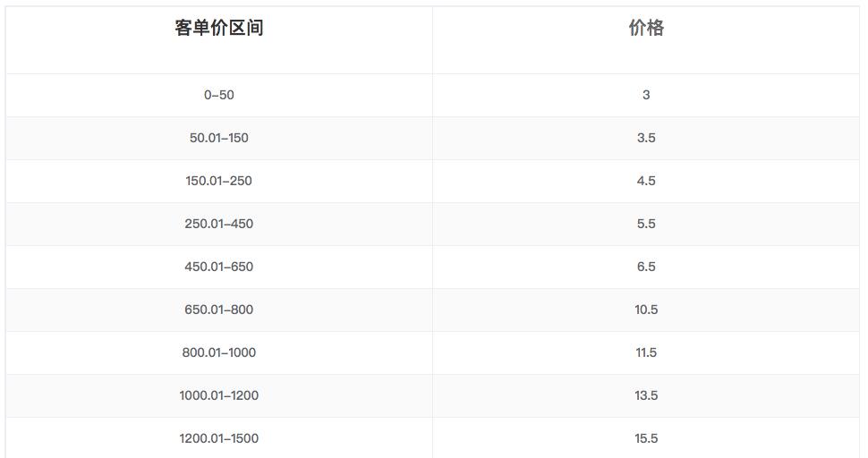
Task: Select the 1000.01–1200 range cell
Action: coord(219,395)
